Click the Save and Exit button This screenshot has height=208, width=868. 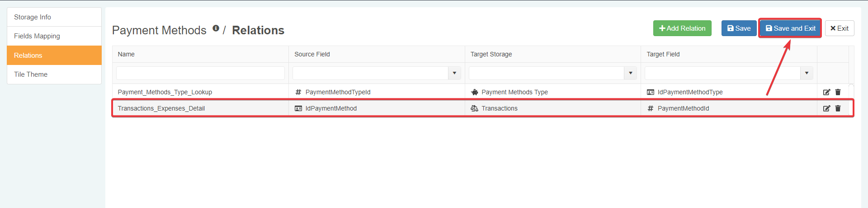pyautogui.click(x=790, y=28)
